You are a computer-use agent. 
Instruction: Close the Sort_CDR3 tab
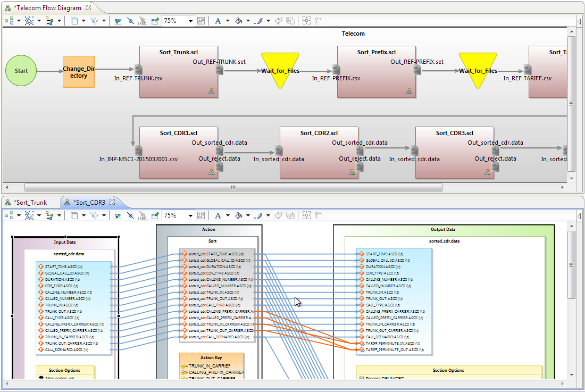point(112,202)
